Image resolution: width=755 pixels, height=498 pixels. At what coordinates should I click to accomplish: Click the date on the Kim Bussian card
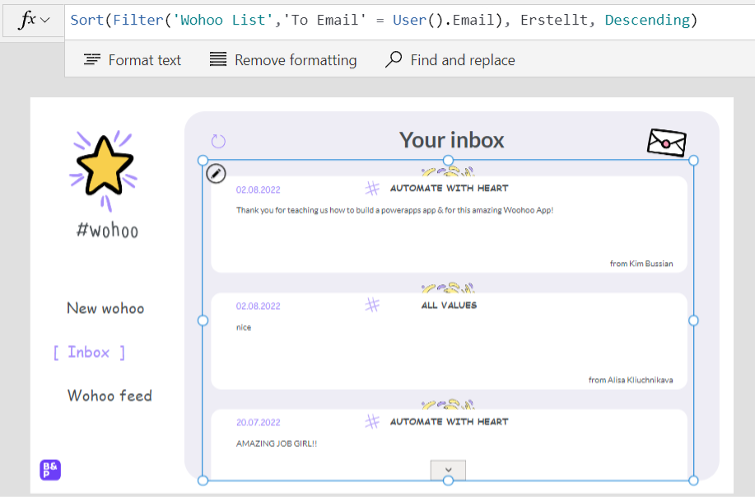(258, 190)
